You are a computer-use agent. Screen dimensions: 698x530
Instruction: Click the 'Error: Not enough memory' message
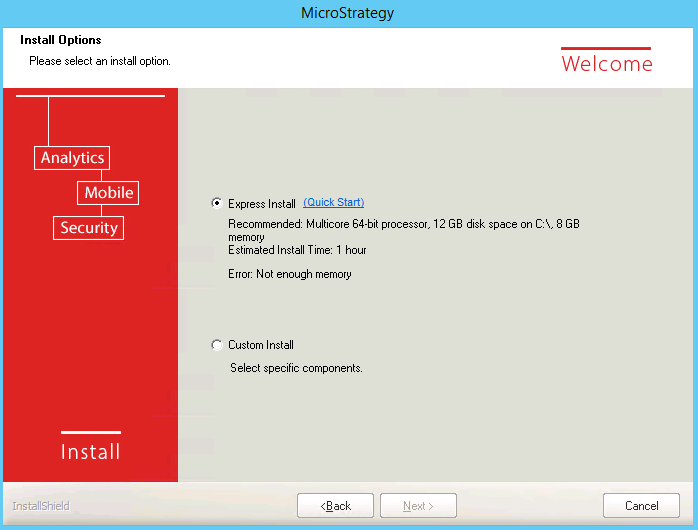tap(290, 274)
